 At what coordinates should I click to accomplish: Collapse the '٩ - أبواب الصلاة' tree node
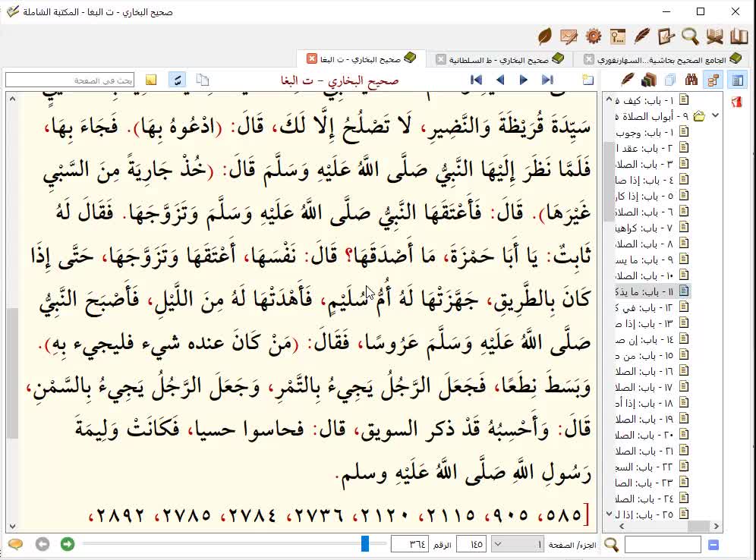[x=716, y=115]
